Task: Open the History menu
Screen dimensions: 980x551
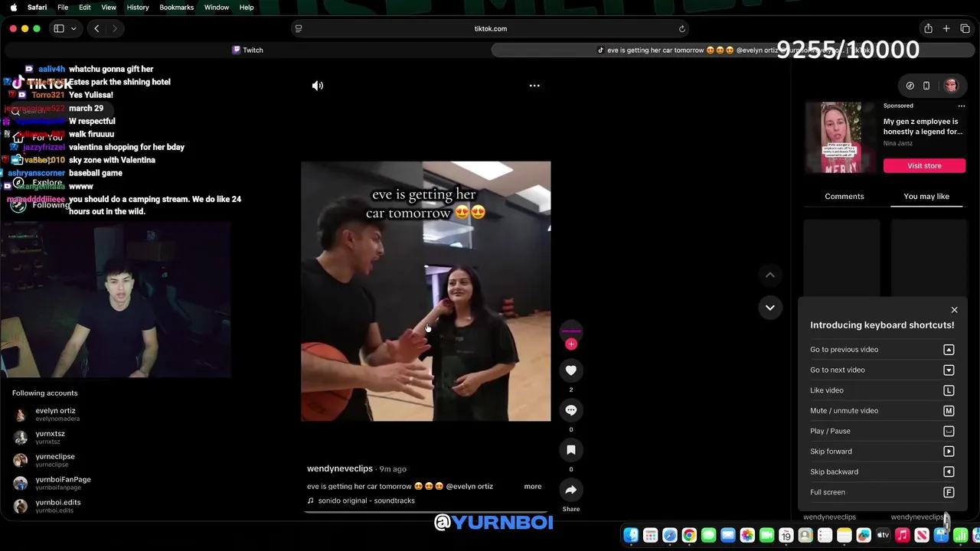Action: click(x=138, y=7)
